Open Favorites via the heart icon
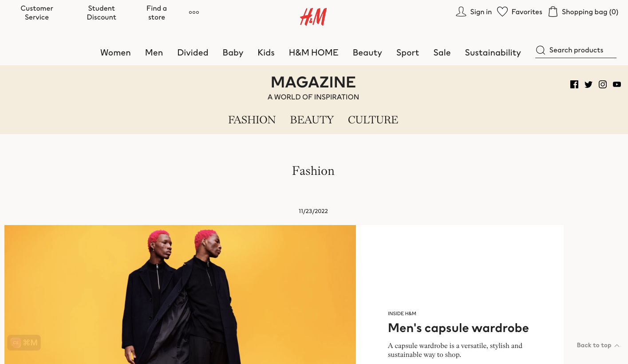Image resolution: width=628 pixels, height=364 pixels. point(502,12)
